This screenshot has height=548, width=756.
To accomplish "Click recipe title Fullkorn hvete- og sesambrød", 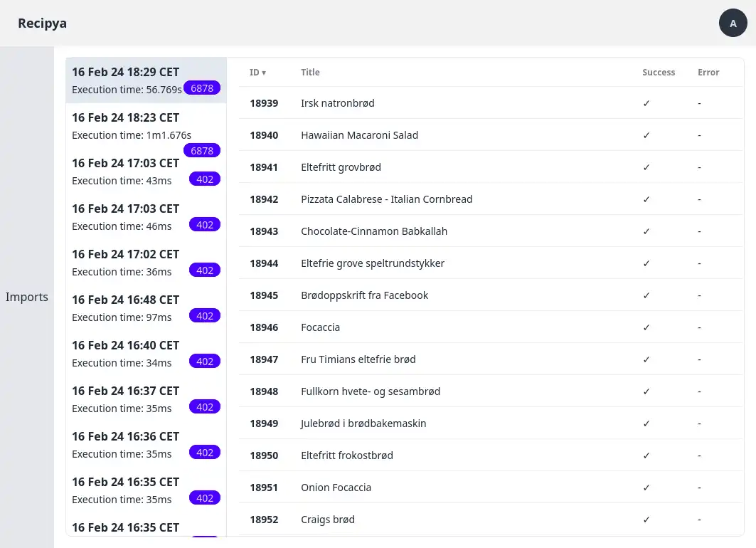I will click(x=371, y=391).
